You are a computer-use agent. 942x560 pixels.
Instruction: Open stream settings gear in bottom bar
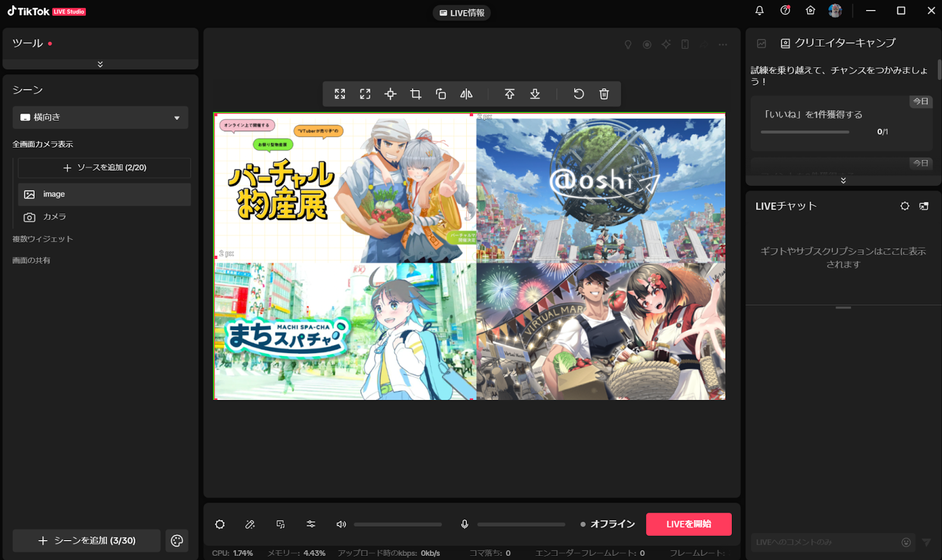(220, 524)
